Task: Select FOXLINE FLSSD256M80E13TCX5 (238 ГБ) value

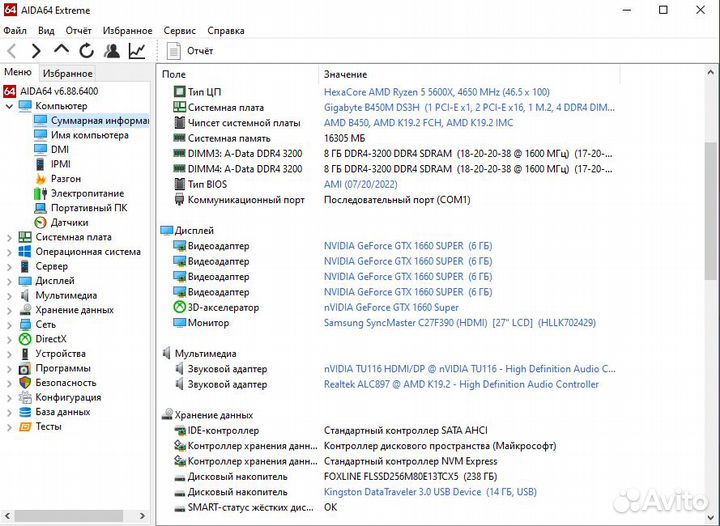Action: (x=411, y=476)
